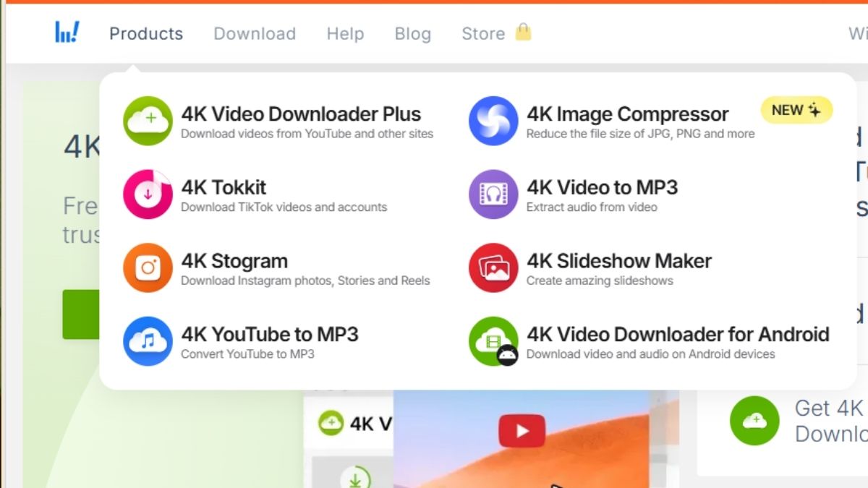Go to the Blog page
The width and height of the screenshot is (868, 488).
(x=412, y=33)
